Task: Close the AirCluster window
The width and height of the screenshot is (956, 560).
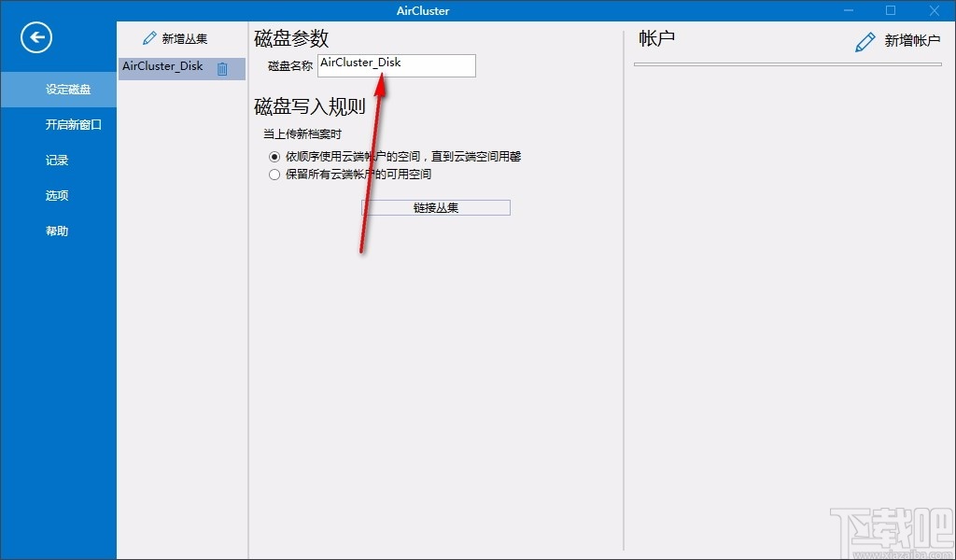Action: point(934,10)
